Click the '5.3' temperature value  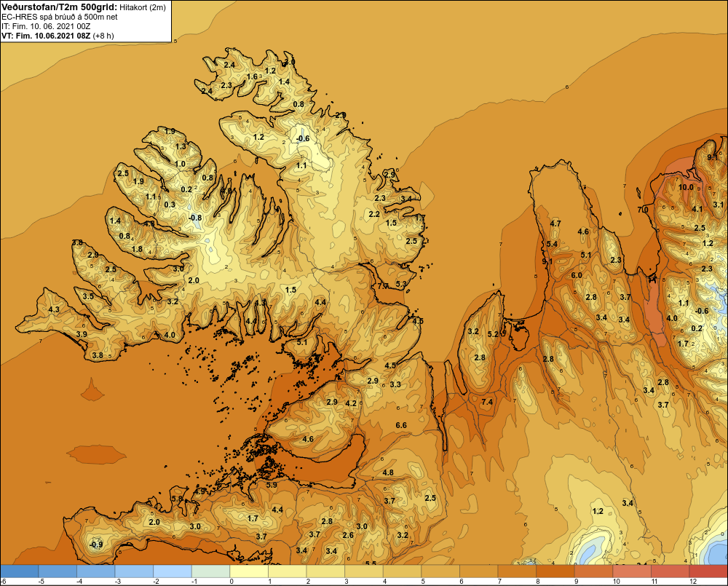pyautogui.click(x=401, y=284)
